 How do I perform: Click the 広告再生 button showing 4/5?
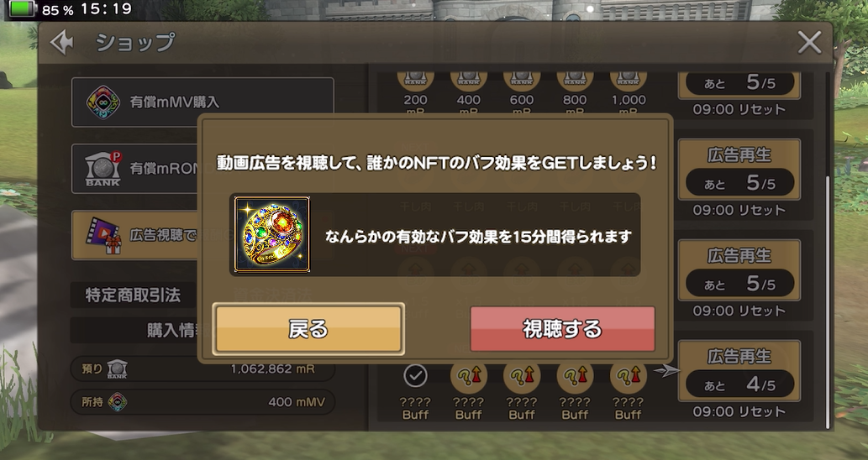[x=739, y=371]
